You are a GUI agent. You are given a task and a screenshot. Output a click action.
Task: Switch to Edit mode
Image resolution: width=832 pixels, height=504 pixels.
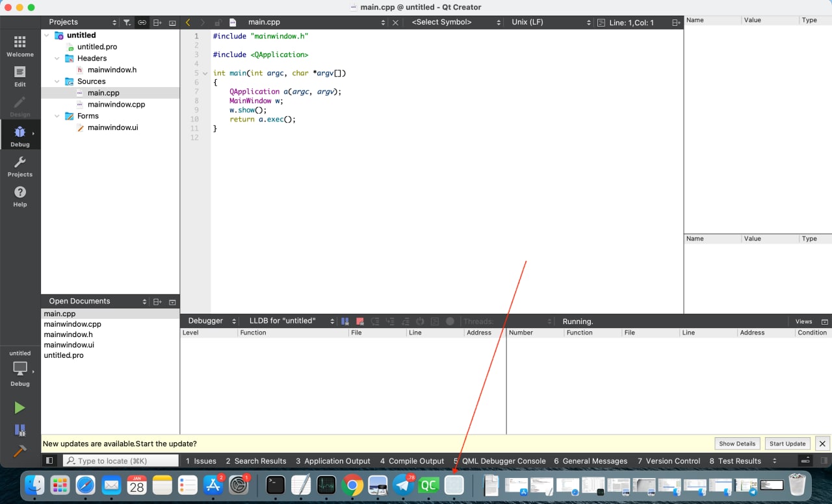point(19,76)
